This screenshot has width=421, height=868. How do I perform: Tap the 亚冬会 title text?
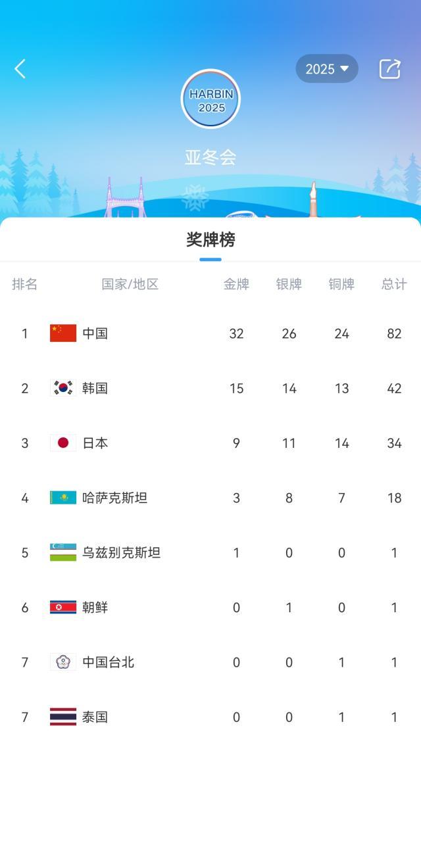tap(210, 158)
